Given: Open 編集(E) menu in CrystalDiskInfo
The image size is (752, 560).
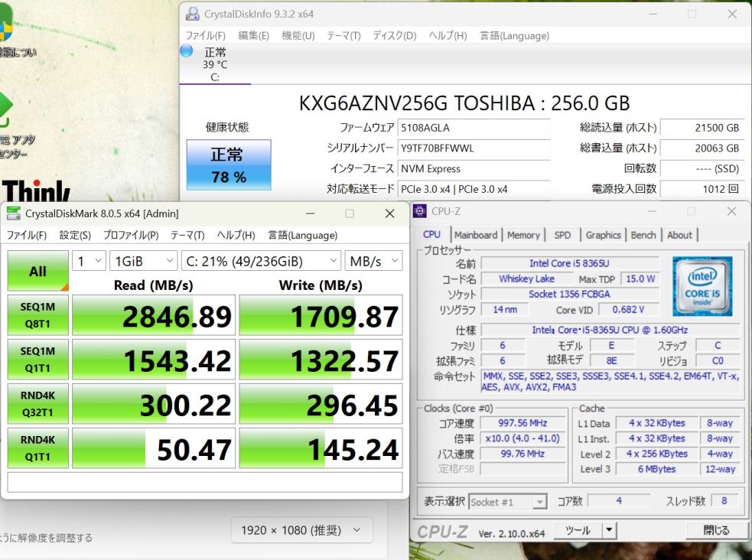Looking at the screenshot, I should pyautogui.click(x=254, y=35).
